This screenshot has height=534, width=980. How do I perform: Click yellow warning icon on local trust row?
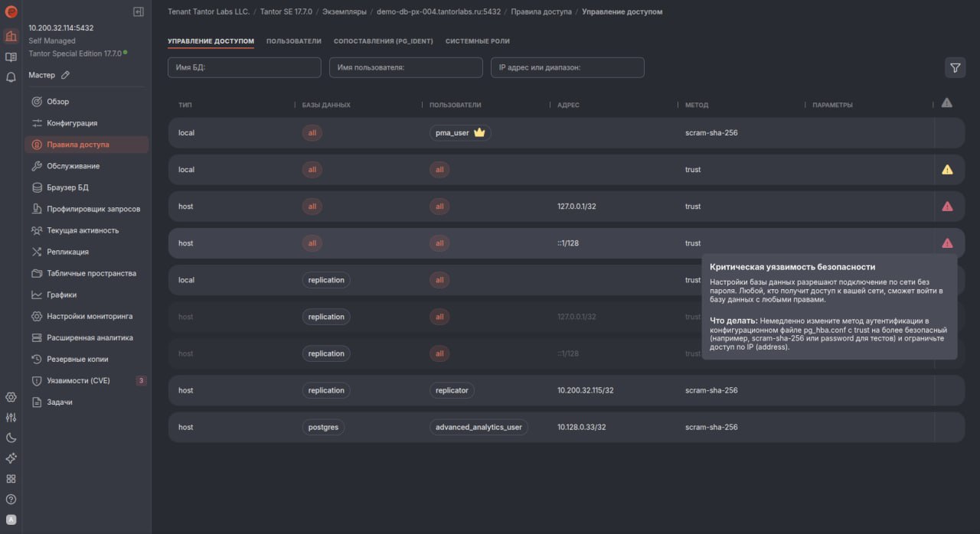[x=947, y=170]
